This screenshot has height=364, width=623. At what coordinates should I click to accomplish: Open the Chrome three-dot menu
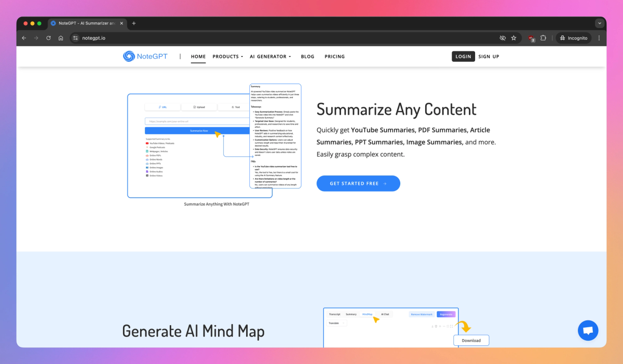(599, 38)
